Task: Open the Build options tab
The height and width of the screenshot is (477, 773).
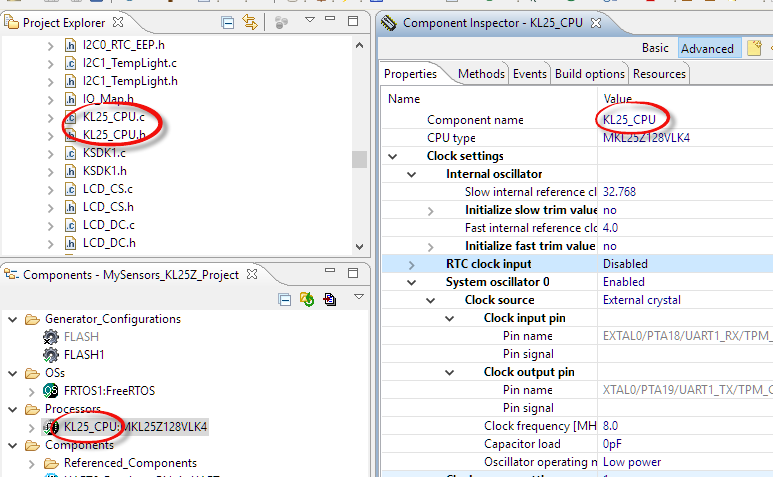Action: (x=590, y=74)
